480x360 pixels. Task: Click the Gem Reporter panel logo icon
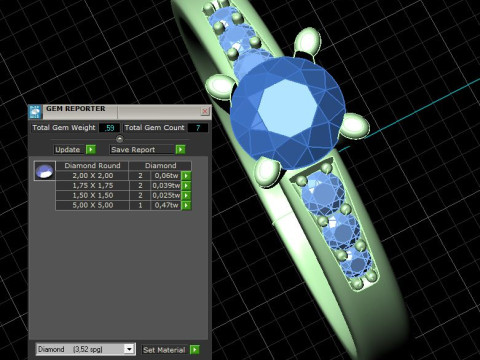(35, 112)
